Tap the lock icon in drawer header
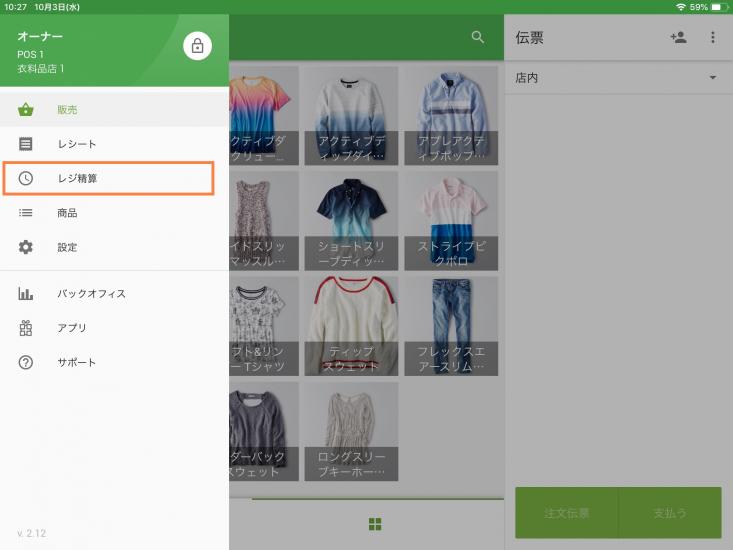The width and height of the screenshot is (733, 550). [x=197, y=45]
